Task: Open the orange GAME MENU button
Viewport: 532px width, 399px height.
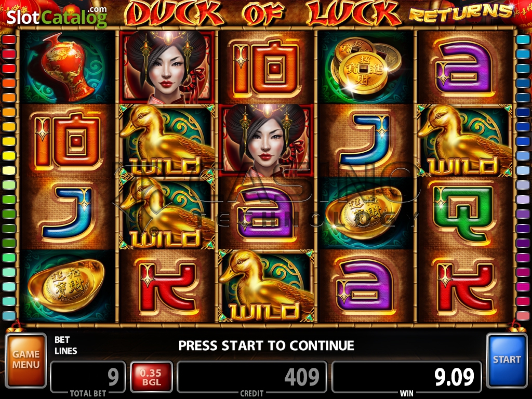Action: pos(26,361)
